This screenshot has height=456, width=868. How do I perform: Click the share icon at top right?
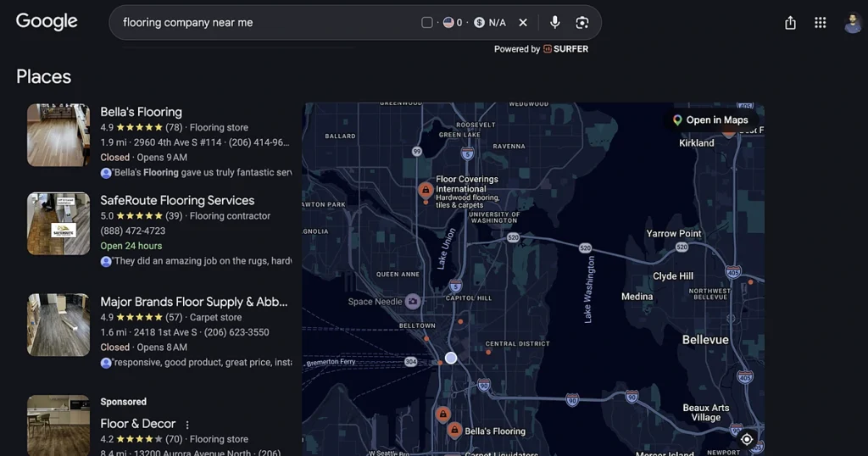click(x=791, y=23)
